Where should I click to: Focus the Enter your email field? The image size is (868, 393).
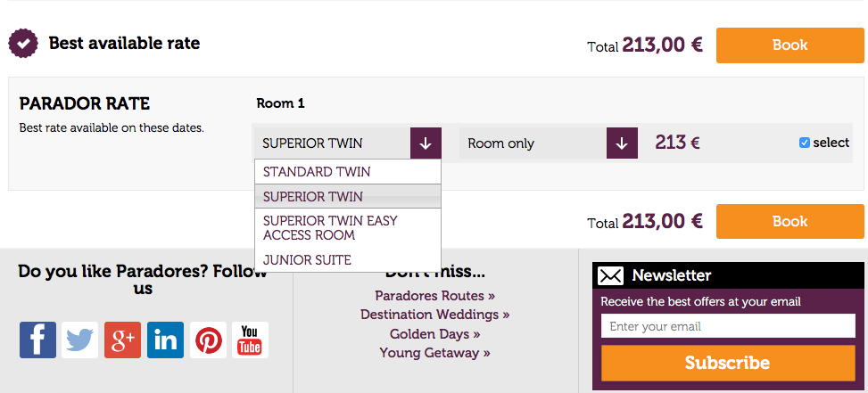pos(728,326)
